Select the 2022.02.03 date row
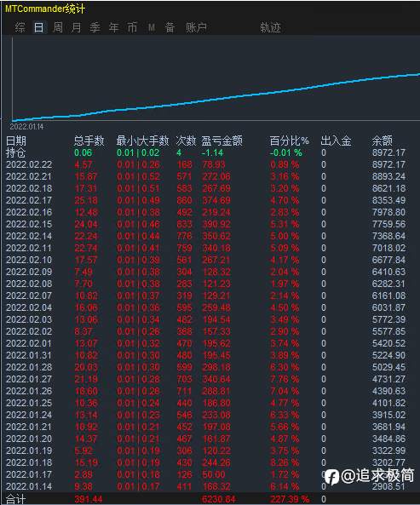Image resolution: width=420 pixels, height=505 pixels. click(x=29, y=319)
